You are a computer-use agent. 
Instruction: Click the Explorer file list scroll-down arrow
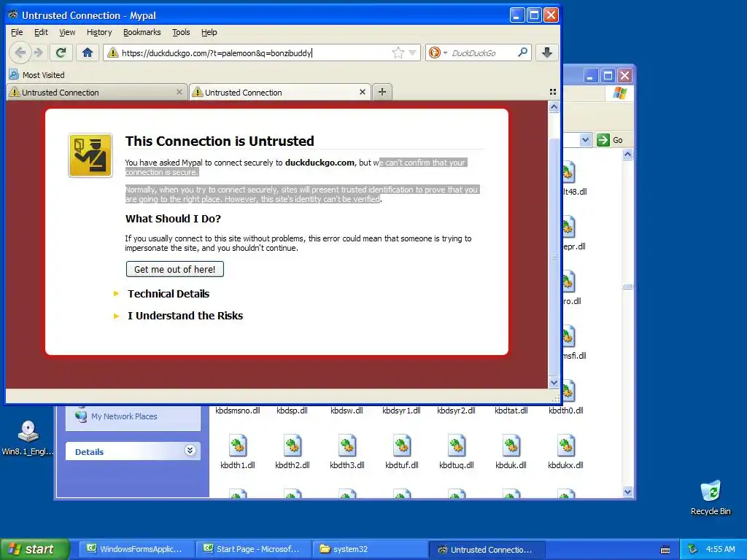628,492
